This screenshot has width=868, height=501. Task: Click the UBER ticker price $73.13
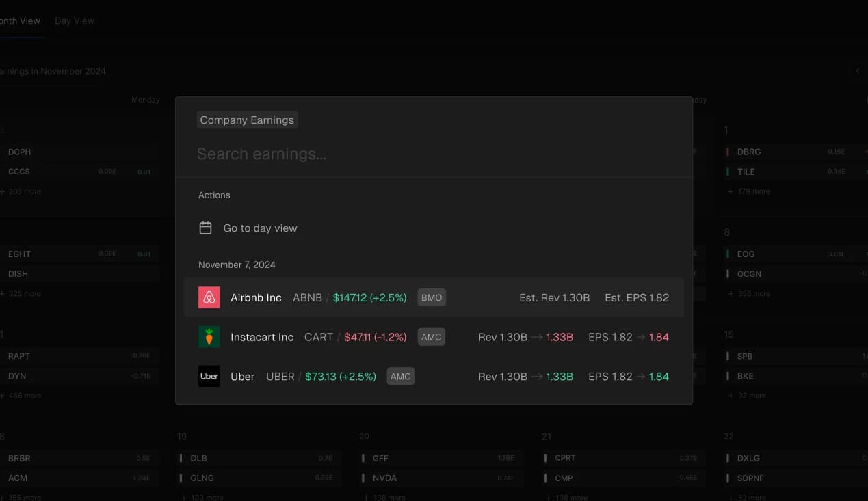[341, 377]
